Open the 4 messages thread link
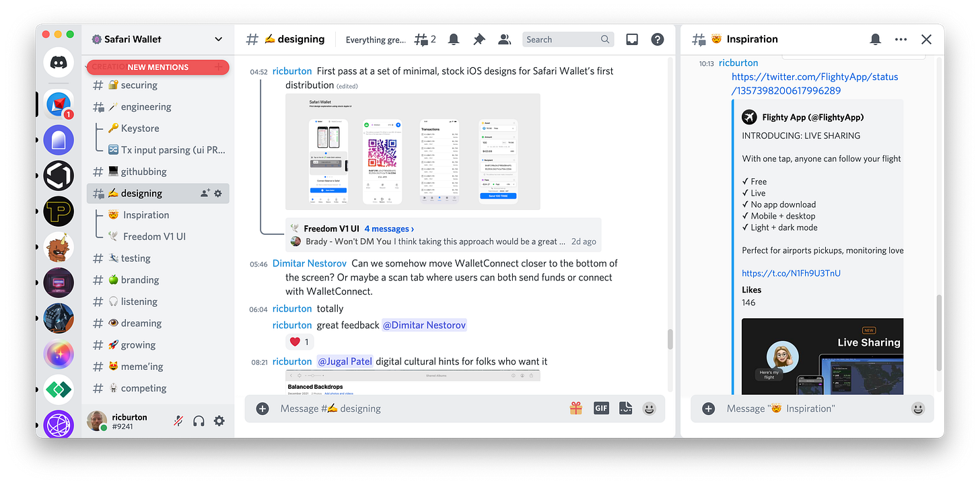 [x=390, y=229]
